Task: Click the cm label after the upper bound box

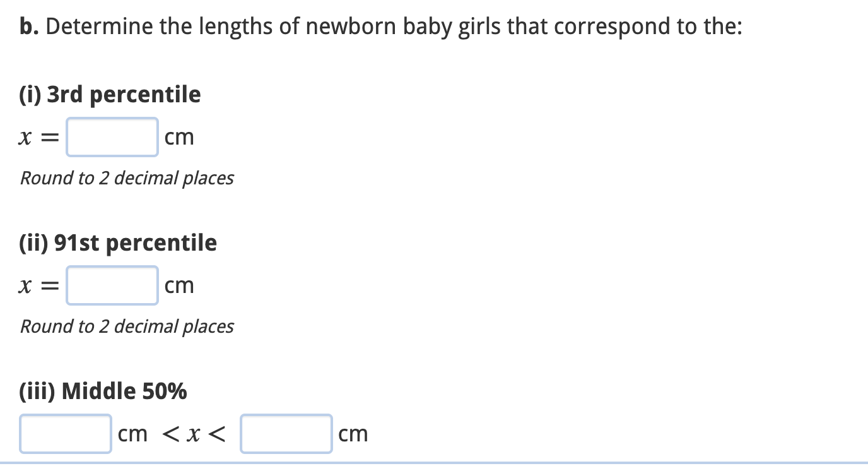Action: tap(353, 433)
